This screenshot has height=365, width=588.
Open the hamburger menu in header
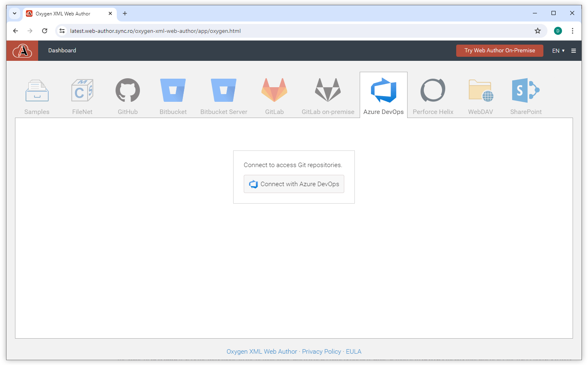pyautogui.click(x=573, y=51)
